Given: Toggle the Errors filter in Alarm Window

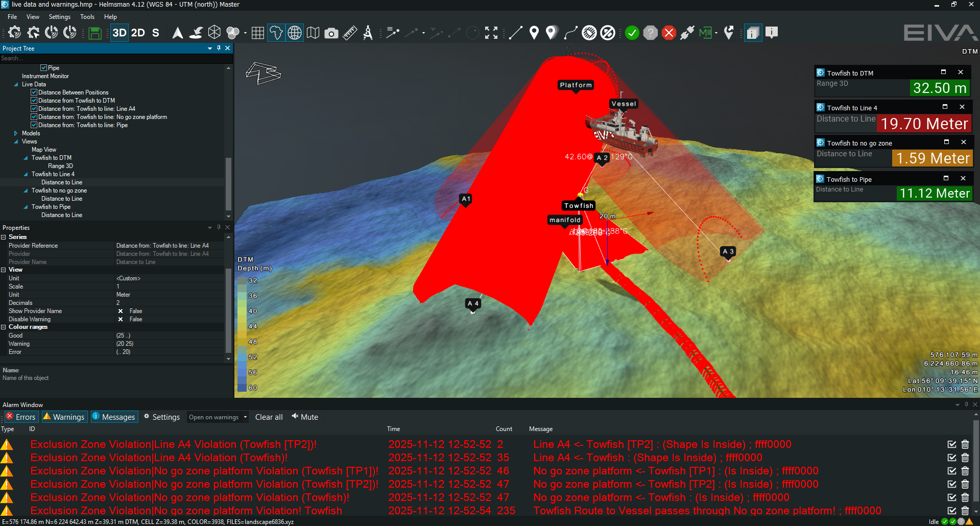Looking at the screenshot, I should (x=21, y=417).
